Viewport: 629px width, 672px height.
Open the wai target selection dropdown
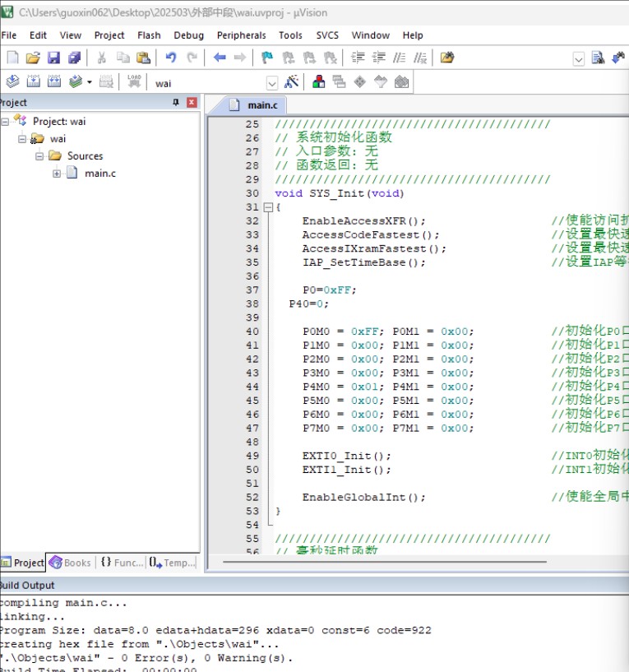click(272, 83)
